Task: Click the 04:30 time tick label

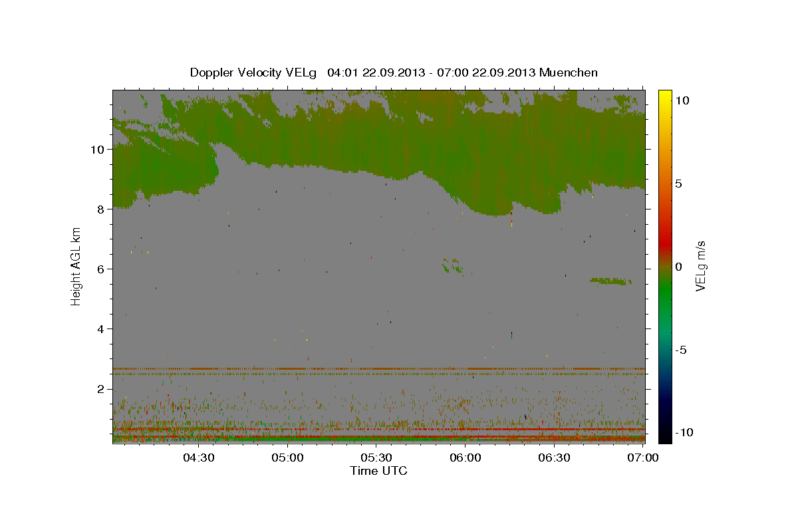Action: (x=199, y=458)
